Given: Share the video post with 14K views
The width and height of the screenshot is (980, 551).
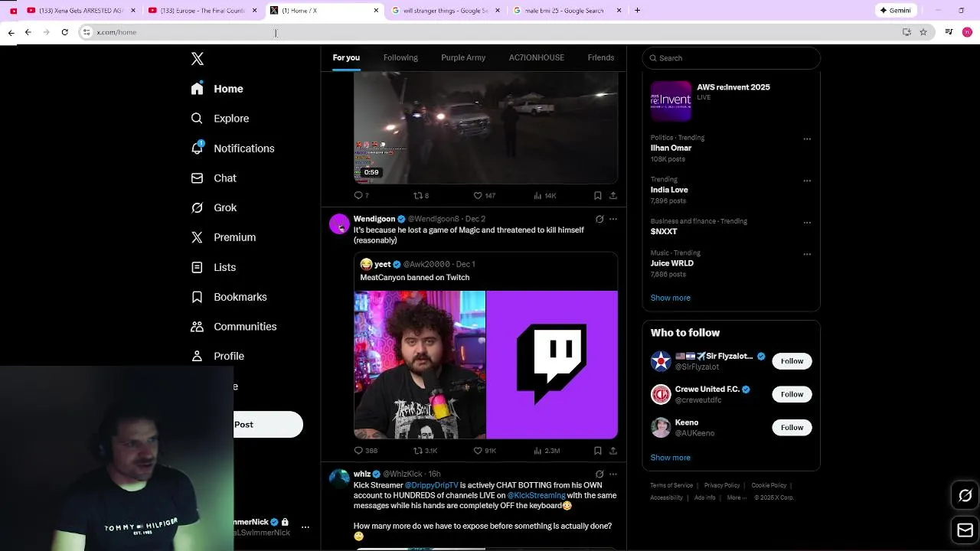Looking at the screenshot, I should tap(613, 196).
